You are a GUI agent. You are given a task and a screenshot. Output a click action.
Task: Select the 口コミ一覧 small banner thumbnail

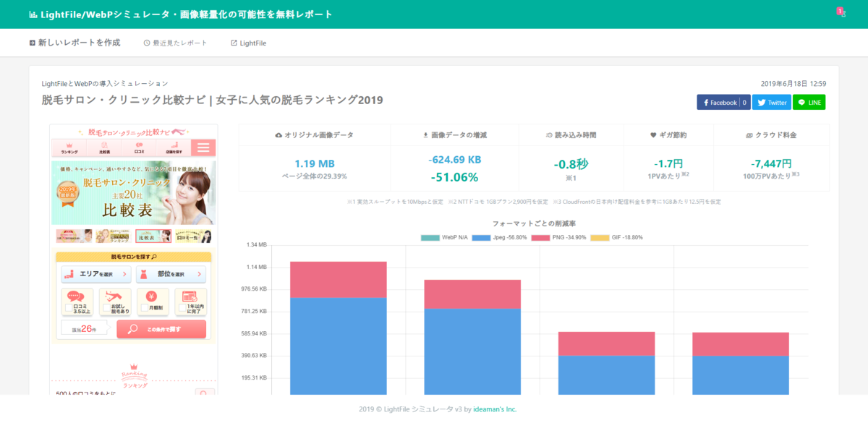point(193,236)
